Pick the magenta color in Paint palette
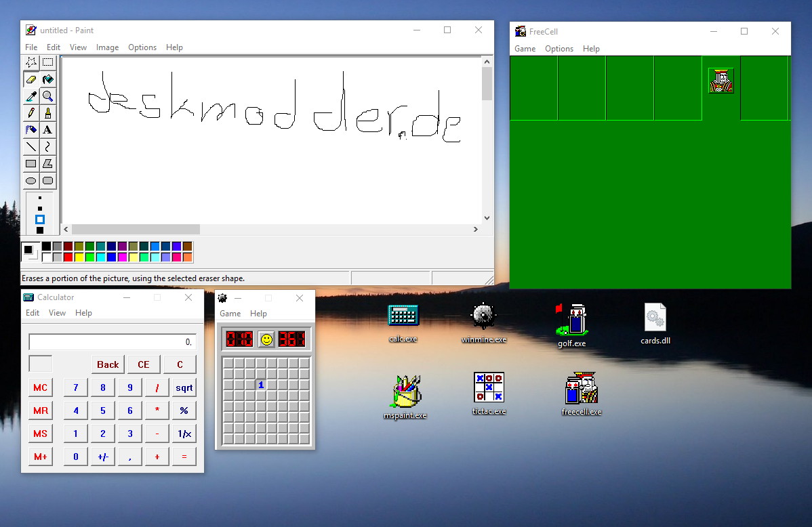This screenshot has width=812, height=527. 122,257
